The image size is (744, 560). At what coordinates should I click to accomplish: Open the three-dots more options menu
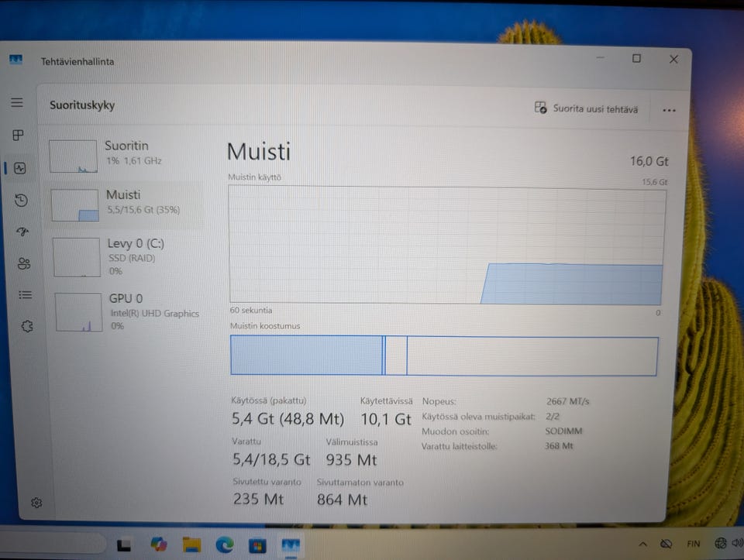pos(669,111)
